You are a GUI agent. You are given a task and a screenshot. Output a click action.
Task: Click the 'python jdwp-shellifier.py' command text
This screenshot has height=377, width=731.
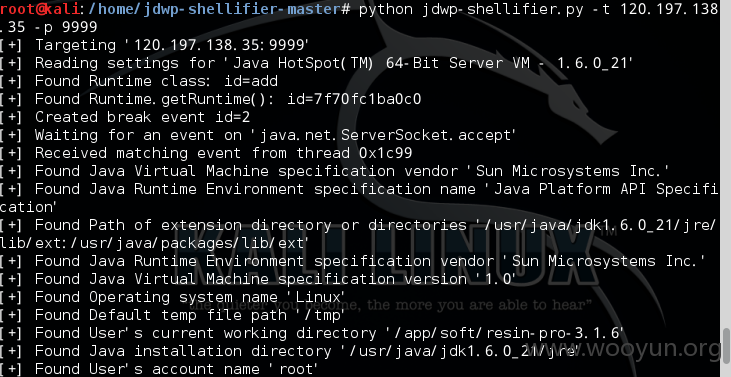(x=471, y=9)
